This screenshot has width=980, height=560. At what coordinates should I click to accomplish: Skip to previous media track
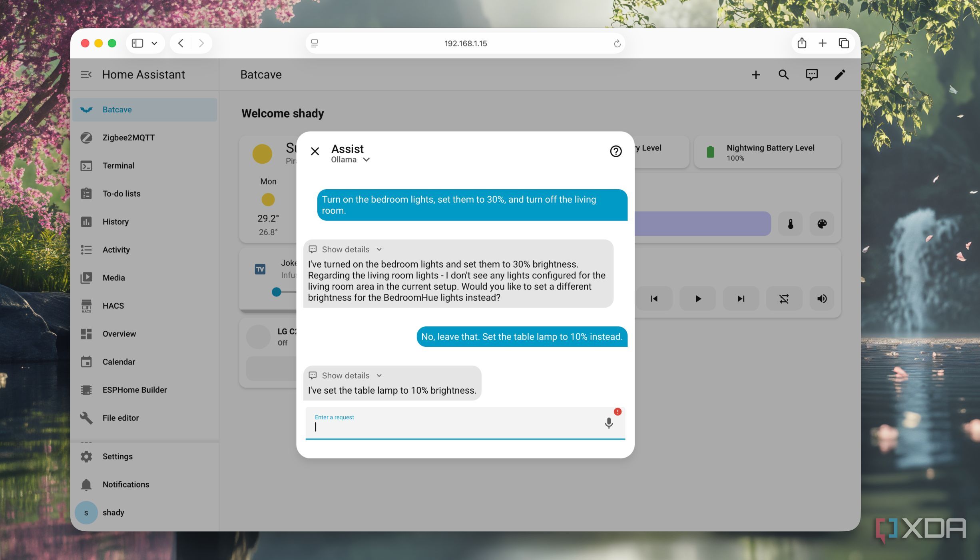(654, 298)
